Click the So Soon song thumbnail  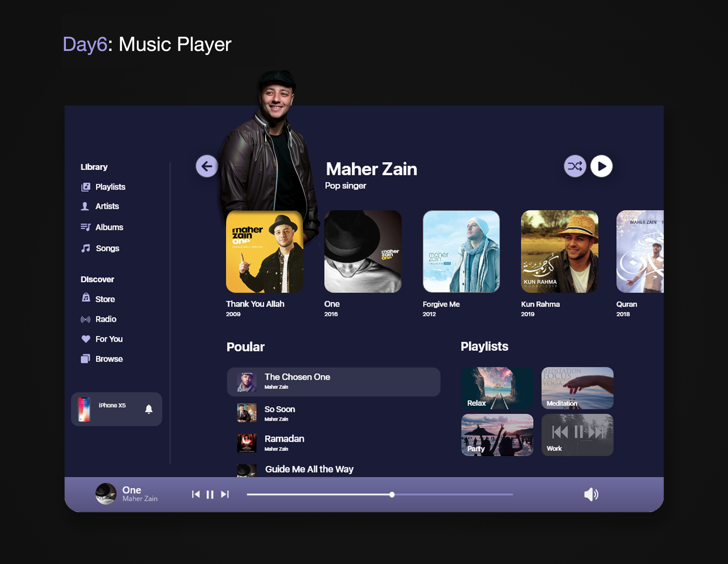point(246,413)
